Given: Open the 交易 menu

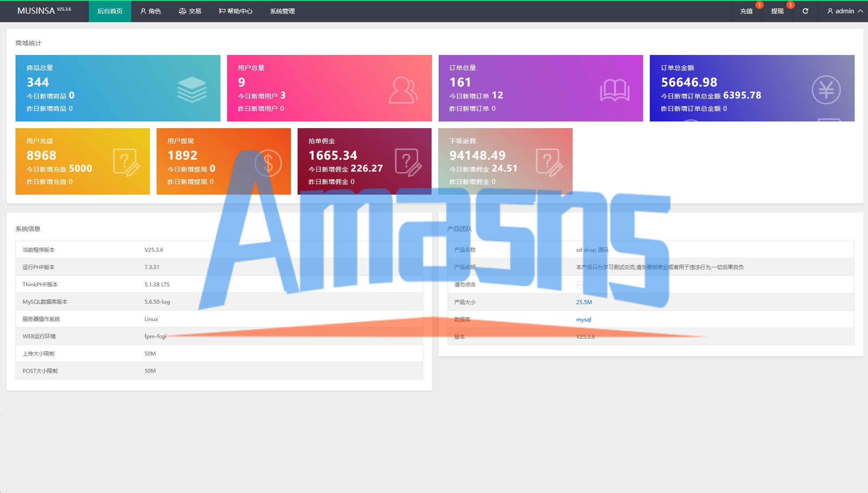Looking at the screenshot, I should coord(190,11).
